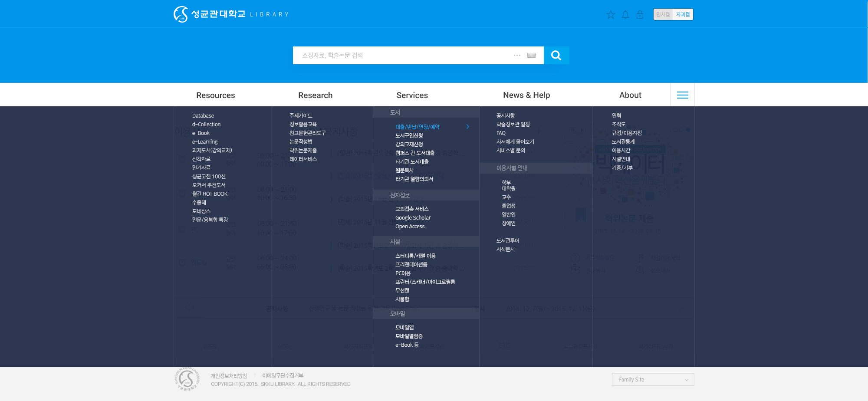Click the hamburger menu icon
Viewport: 868px width, 401px height.
(682, 95)
